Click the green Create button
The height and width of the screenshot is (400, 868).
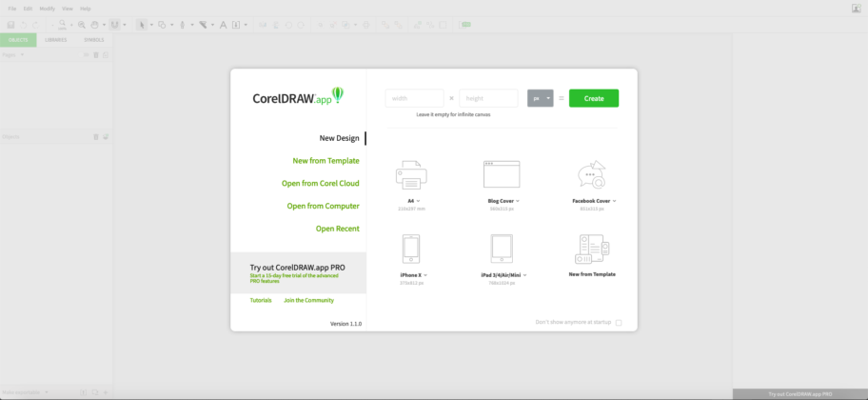tap(594, 98)
